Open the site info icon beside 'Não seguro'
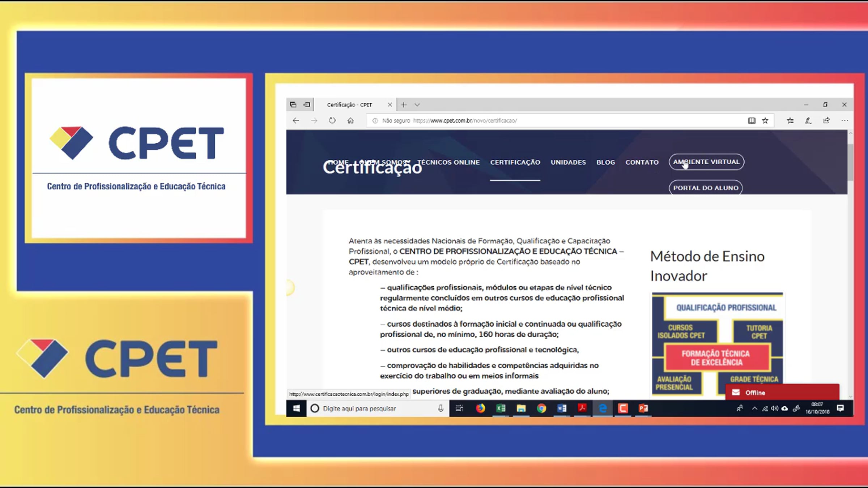Screen dimensions: 868x488 [x=375, y=121]
